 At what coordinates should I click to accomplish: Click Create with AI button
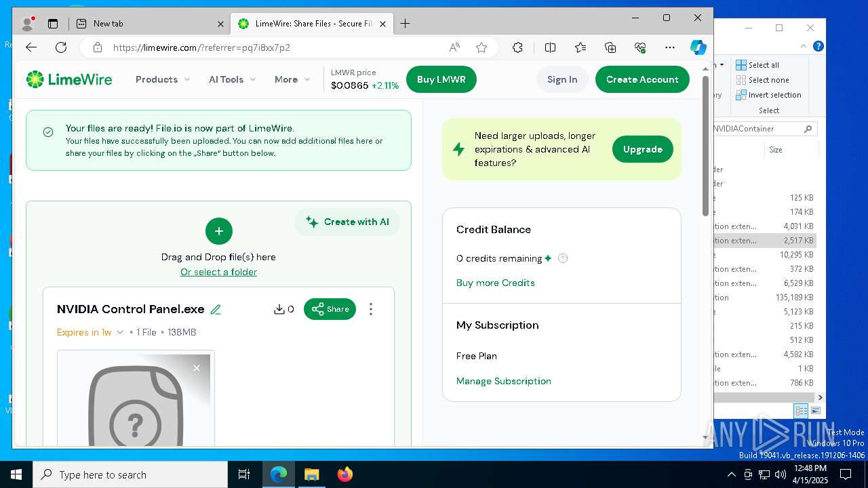(x=347, y=222)
